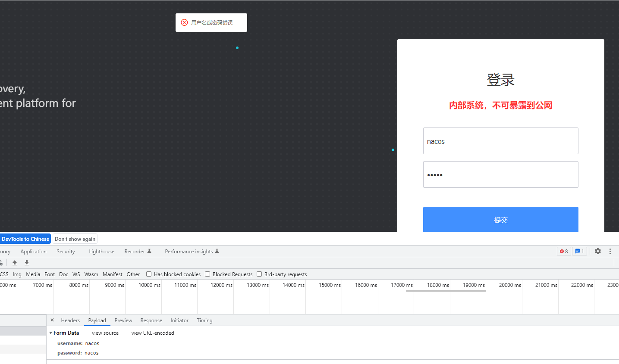Screen dimensions: 619x364
Task: Open the Response tab
Action: [x=151, y=320]
